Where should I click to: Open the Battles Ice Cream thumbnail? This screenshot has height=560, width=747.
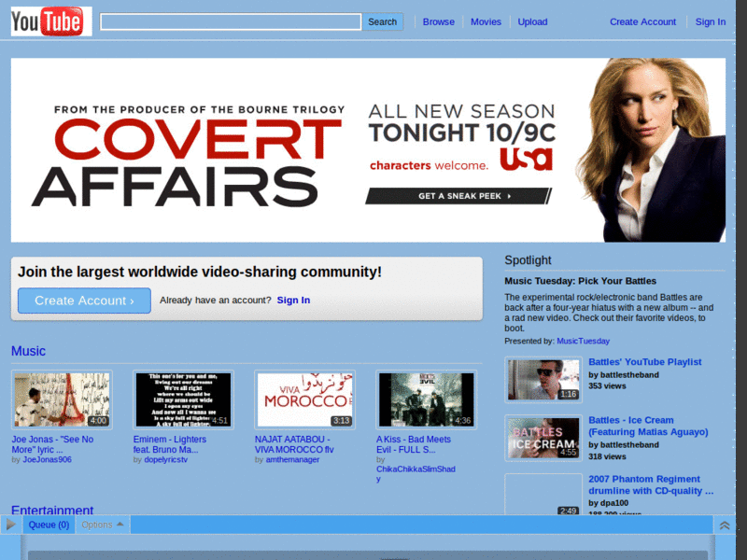(x=543, y=438)
